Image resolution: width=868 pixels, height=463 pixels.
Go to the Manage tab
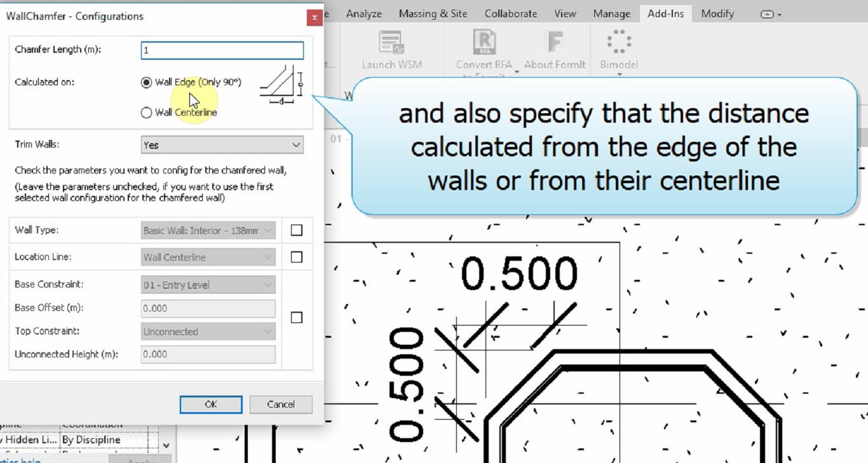[612, 13]
